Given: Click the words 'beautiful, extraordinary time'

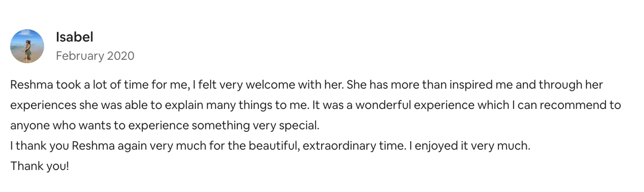Looking at the screenshot, I should 327,146.
